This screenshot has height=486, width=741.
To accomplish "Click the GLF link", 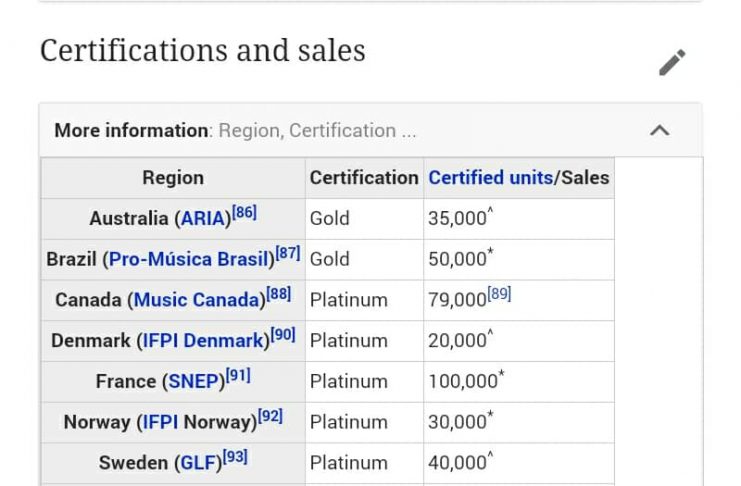I will coord(197,463).
